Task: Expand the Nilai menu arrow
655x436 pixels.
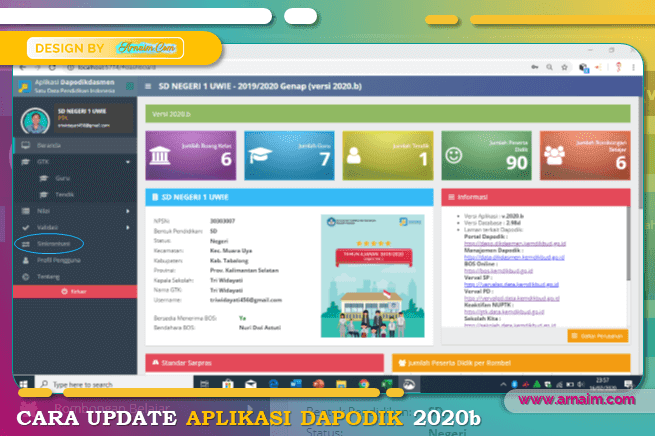Action: tap(128, 211)
